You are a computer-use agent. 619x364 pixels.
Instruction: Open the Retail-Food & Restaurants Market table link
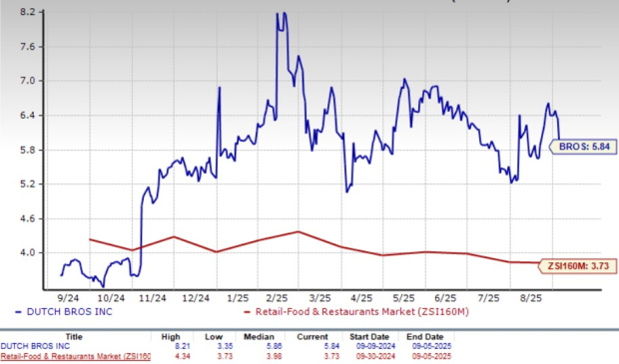[x=76, y=356]
